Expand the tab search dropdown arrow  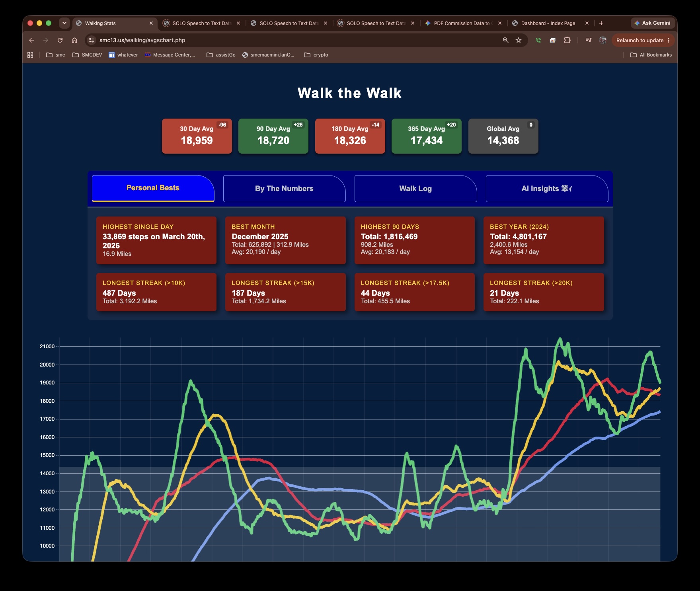[64, 23]
